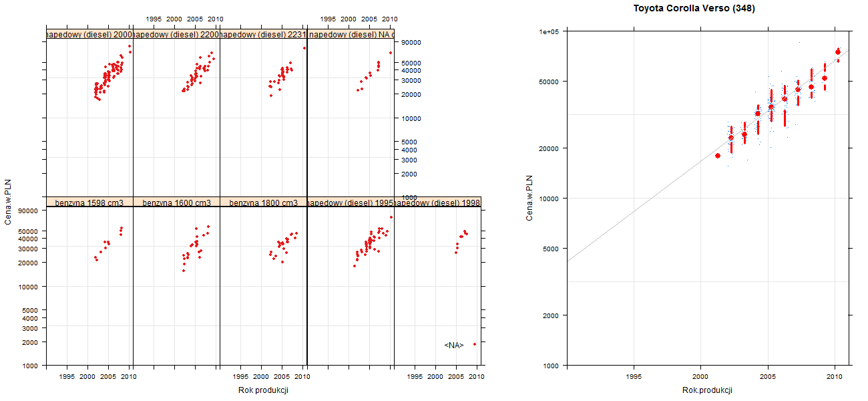
Task: Click the '2005' x-axis tick on the Toyota chart
Action: tap(769, 377)
